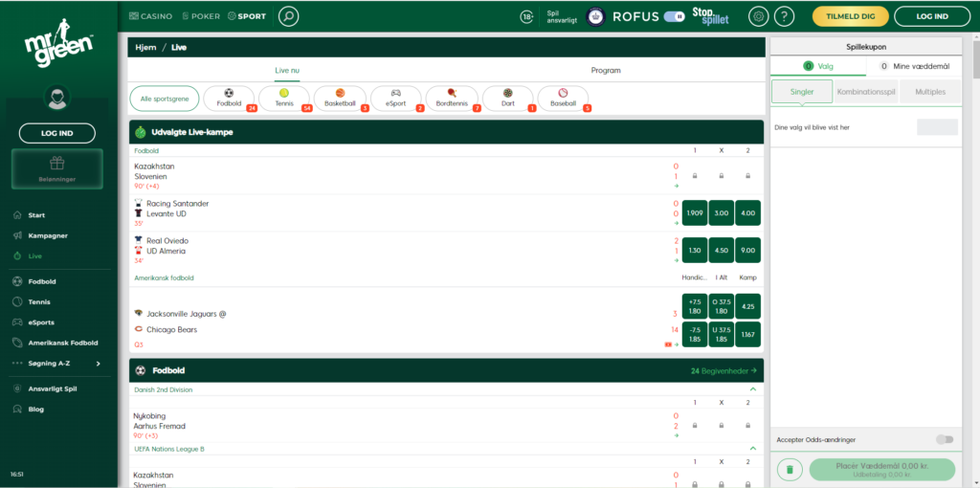Open Real Oviedo match details arrow
Screen dimensions: 980x488
pyautogui.click(x=677, y=260)
